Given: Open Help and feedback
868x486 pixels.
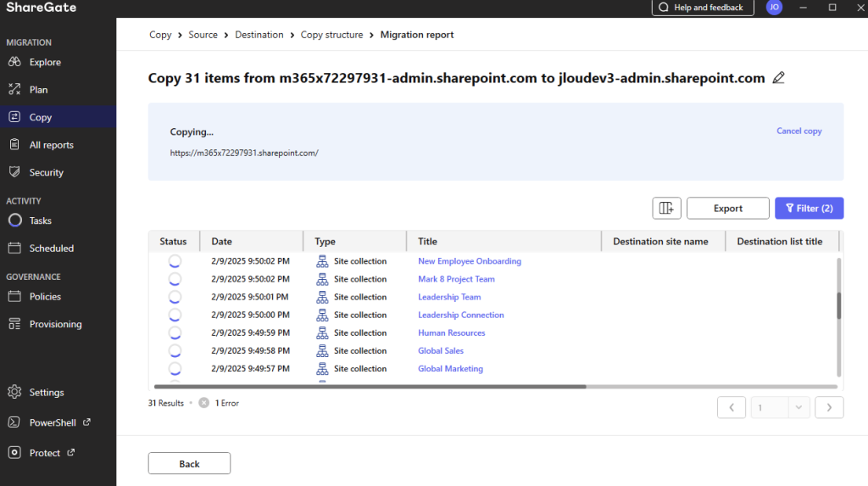Looking at the screenshot, I should click(703, 8).
